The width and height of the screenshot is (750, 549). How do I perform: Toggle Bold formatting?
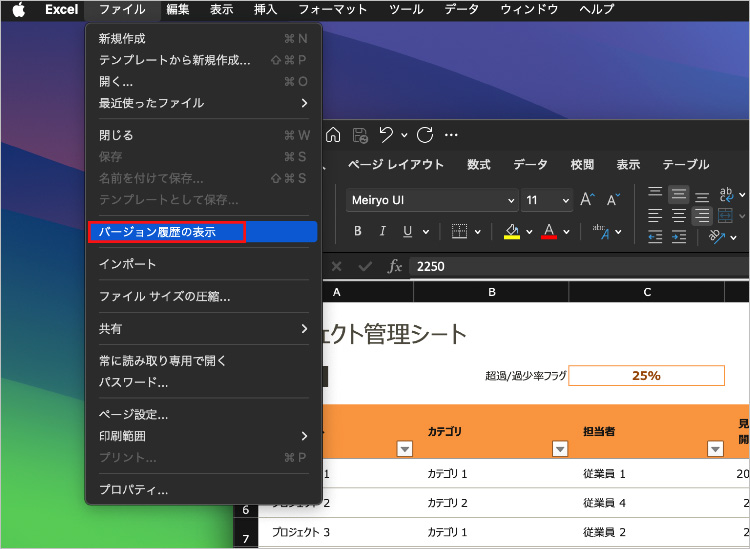point(358,231)
